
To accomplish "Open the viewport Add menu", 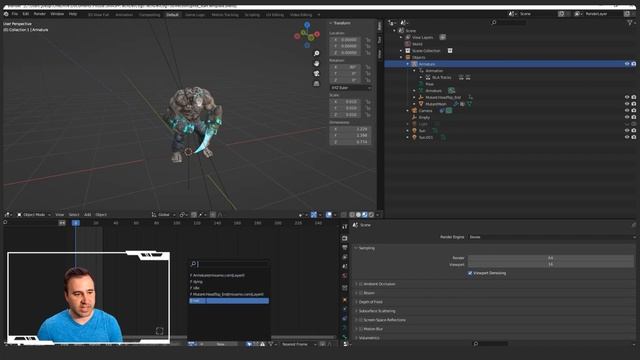I will (87, 215).
